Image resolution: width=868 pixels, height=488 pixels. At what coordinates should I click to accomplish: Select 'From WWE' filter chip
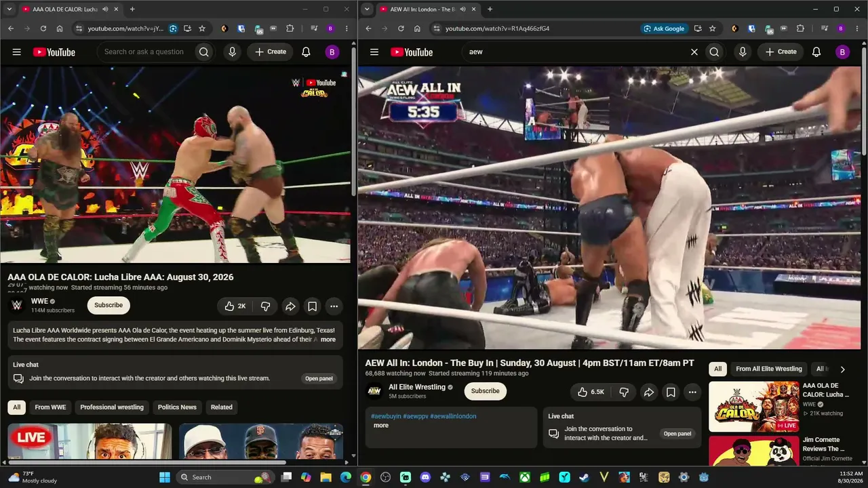(x=50, y=407)
